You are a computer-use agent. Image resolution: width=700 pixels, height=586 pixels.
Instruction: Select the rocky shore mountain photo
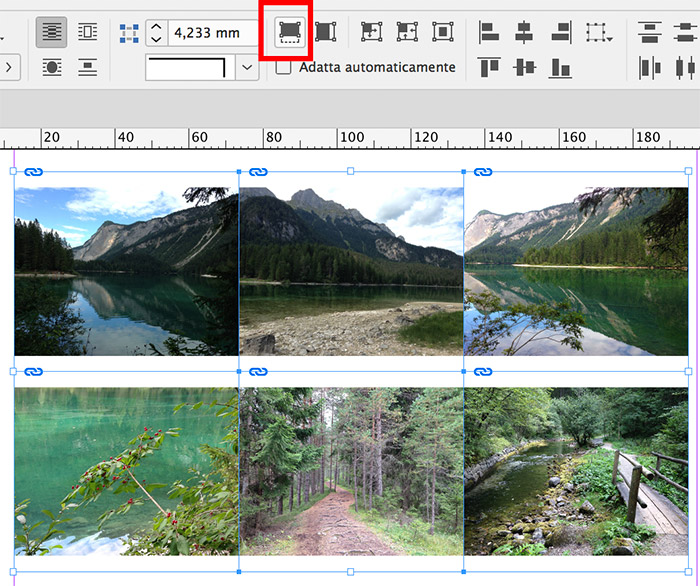click(x=351, y=271)
